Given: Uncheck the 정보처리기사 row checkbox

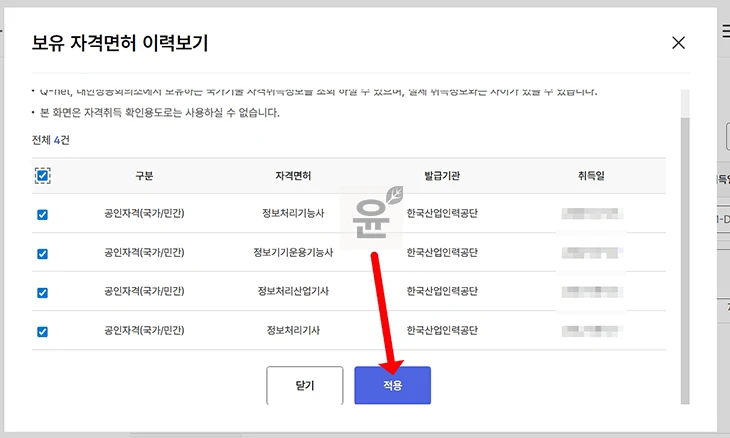Looking at the screenshot, I should pos(42,332).
